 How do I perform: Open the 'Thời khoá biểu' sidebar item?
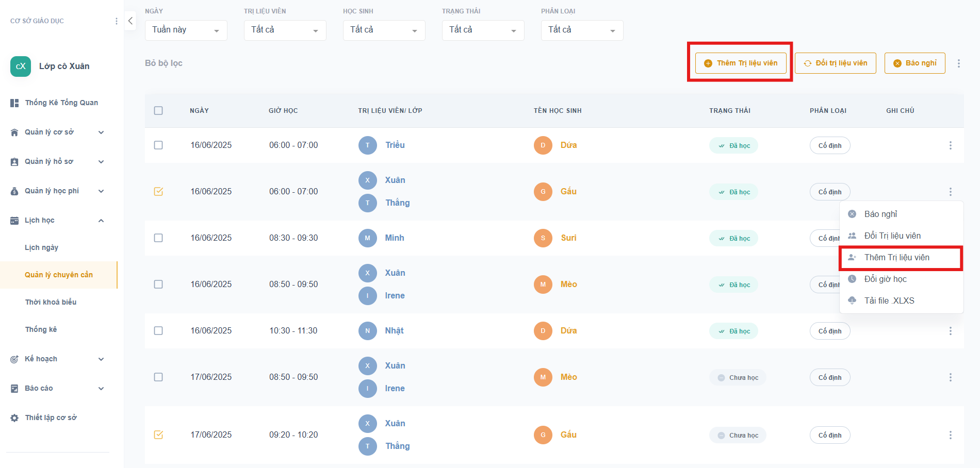[x=51, y=302]
